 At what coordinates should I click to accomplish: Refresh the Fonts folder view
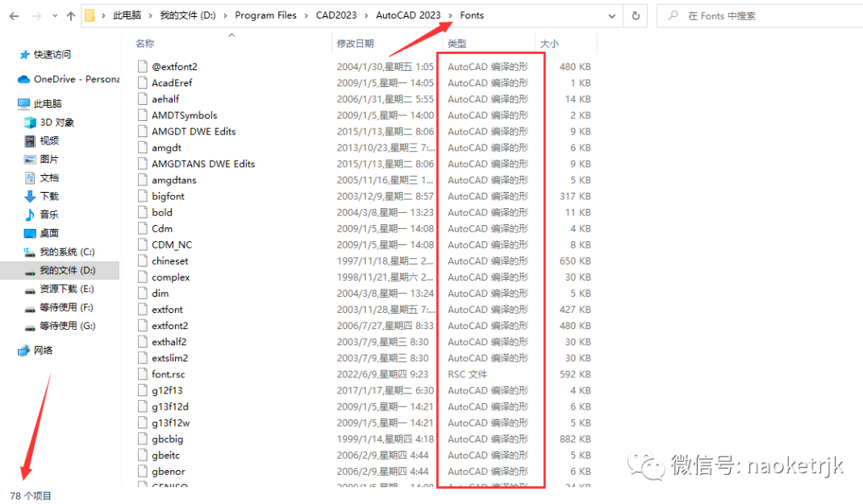636,15
